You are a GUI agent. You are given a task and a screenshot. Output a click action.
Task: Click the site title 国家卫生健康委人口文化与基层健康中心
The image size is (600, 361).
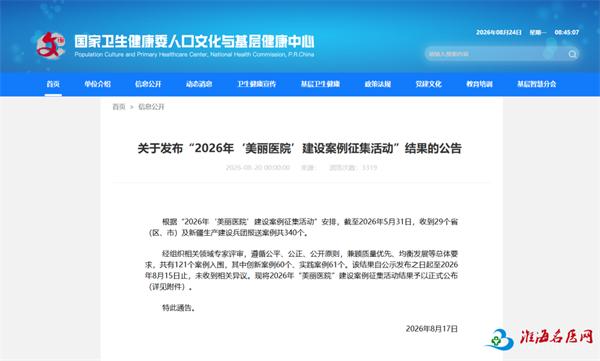194,41
